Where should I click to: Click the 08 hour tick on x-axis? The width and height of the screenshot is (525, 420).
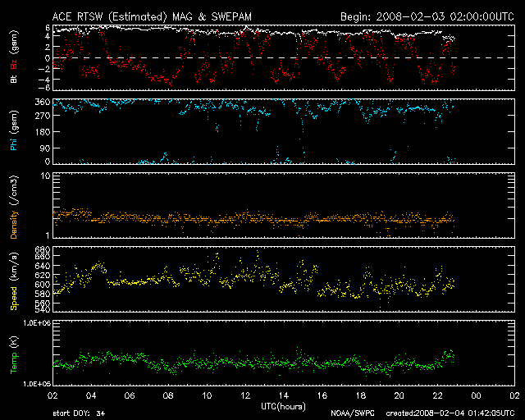pos(169,395)
